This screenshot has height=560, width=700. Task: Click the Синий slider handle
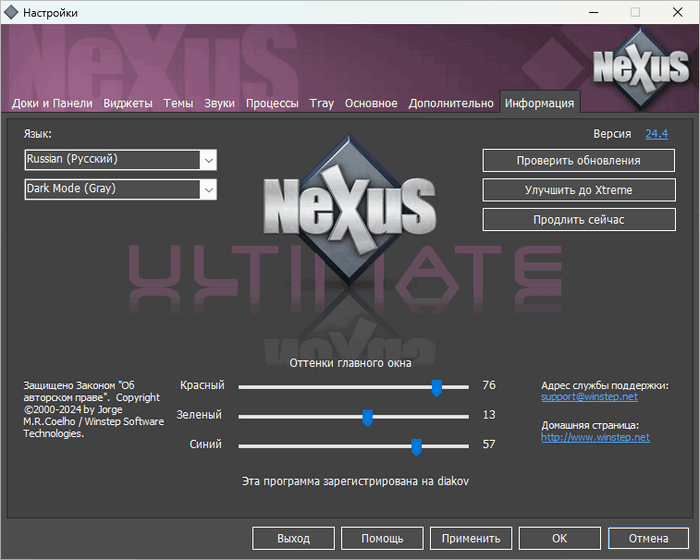tap(416, 446)
